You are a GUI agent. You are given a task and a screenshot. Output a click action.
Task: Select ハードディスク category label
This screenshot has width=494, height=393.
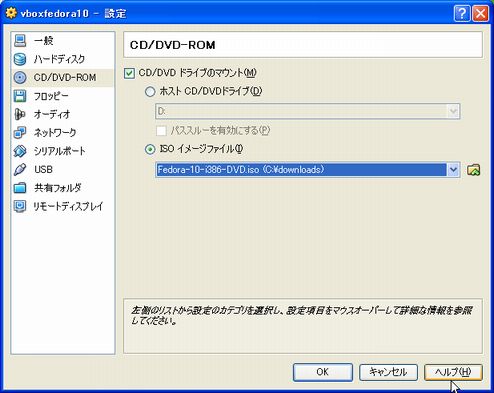tap(59, 59)
